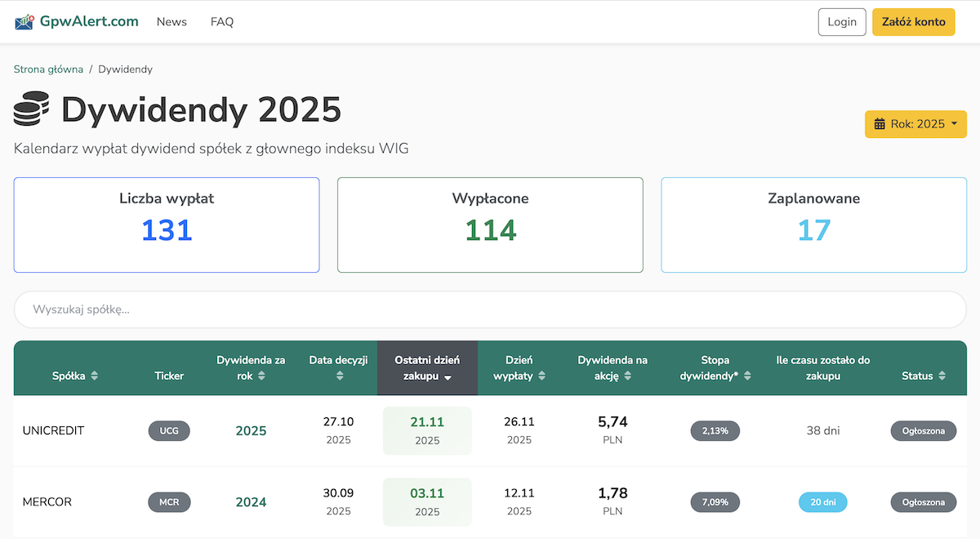This screenshot has height=539, width=980.
Task: Select the Zaplanowane summary card
Action: (x=813, y=225)
